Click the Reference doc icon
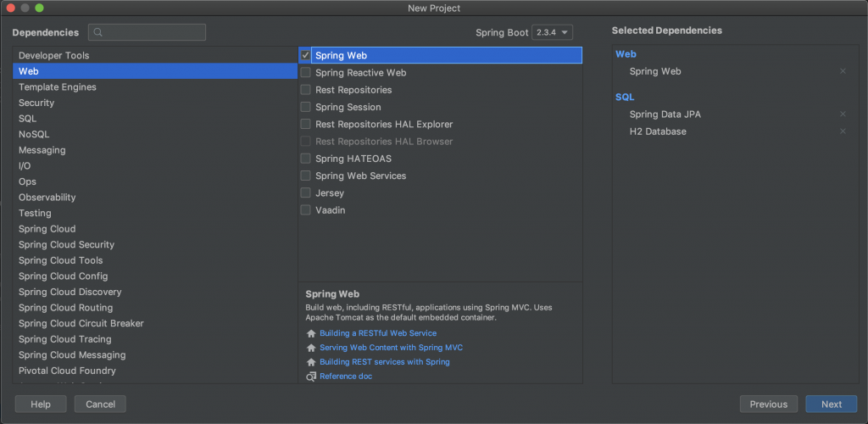Screen dimensions: 868x424 click(x=311, y=377)
